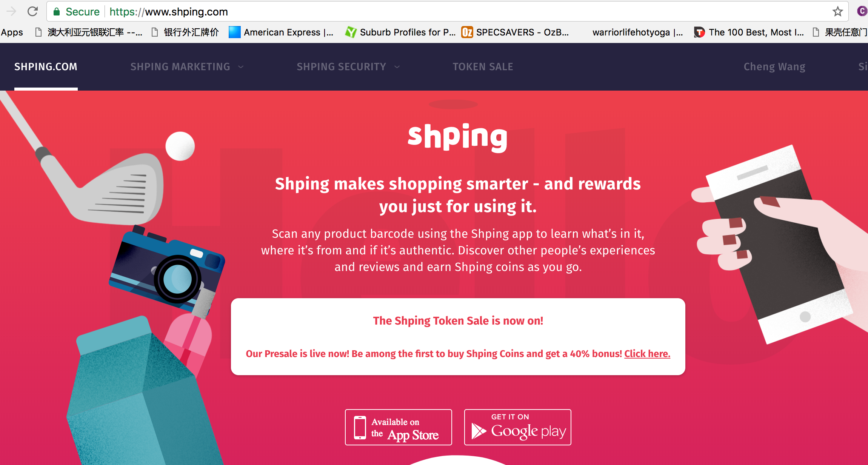Expand the Shping Security dropdown chevron
Screen dimensions: 868x465
[397, 67]
